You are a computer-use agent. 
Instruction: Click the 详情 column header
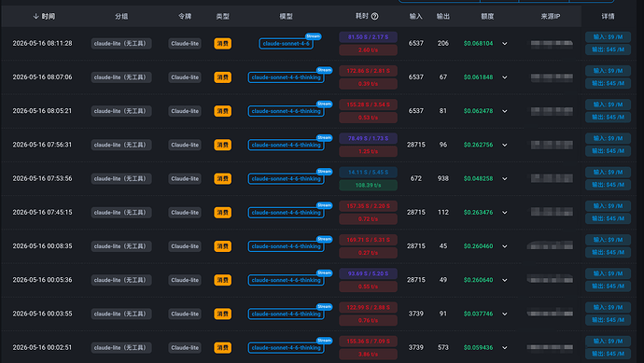[x=608, y=17]
